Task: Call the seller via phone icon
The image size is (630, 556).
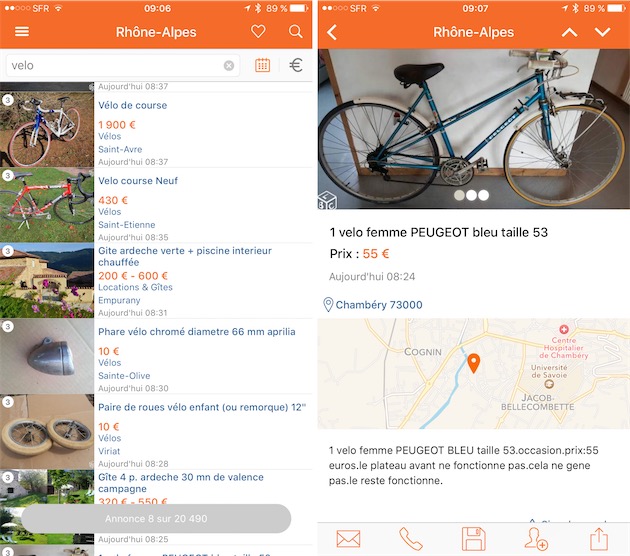Action: pyautogui.click(x=411, y=539)
